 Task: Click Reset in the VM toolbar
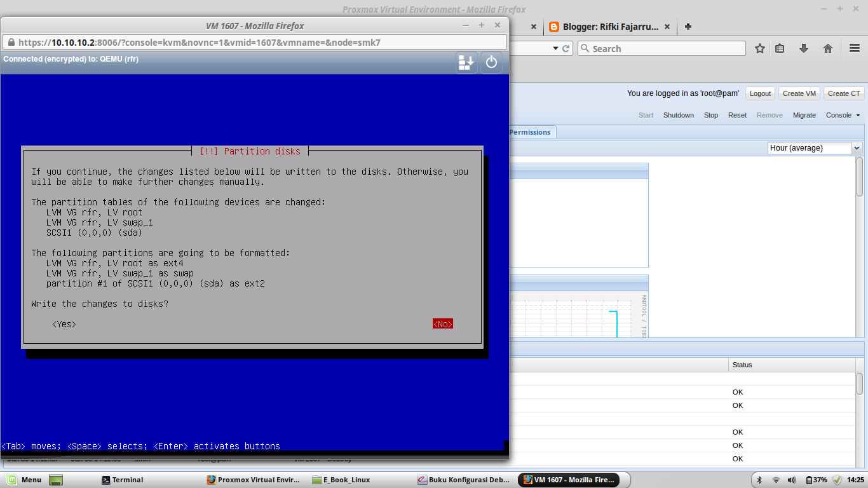[x=737, y=115]
